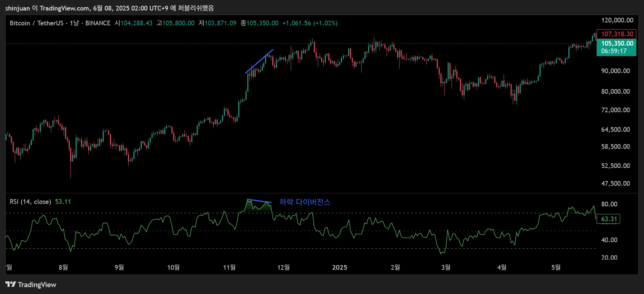
Task: Click the 8월 label on time axis
Action: pos(63,267)
